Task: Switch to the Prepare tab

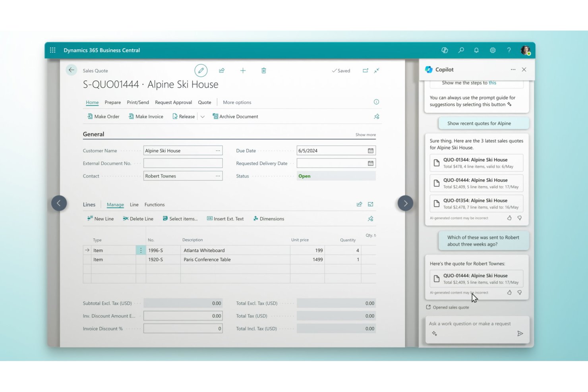Action: click(113, 102)
